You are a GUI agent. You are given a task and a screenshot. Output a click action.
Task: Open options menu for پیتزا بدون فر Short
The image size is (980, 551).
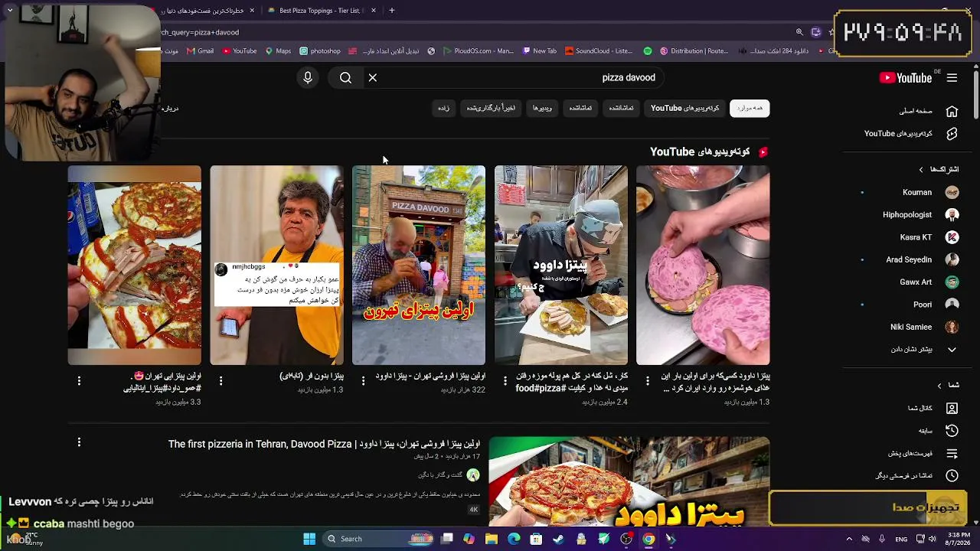pos(221,380)
